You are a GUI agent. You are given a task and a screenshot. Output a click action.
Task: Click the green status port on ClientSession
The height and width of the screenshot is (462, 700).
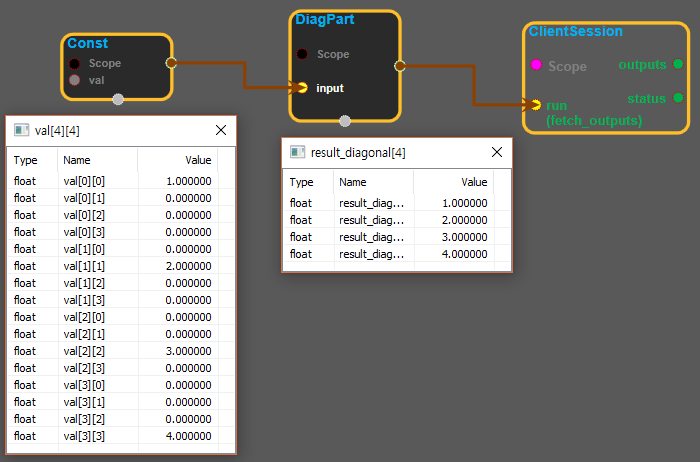click(678, 98)
